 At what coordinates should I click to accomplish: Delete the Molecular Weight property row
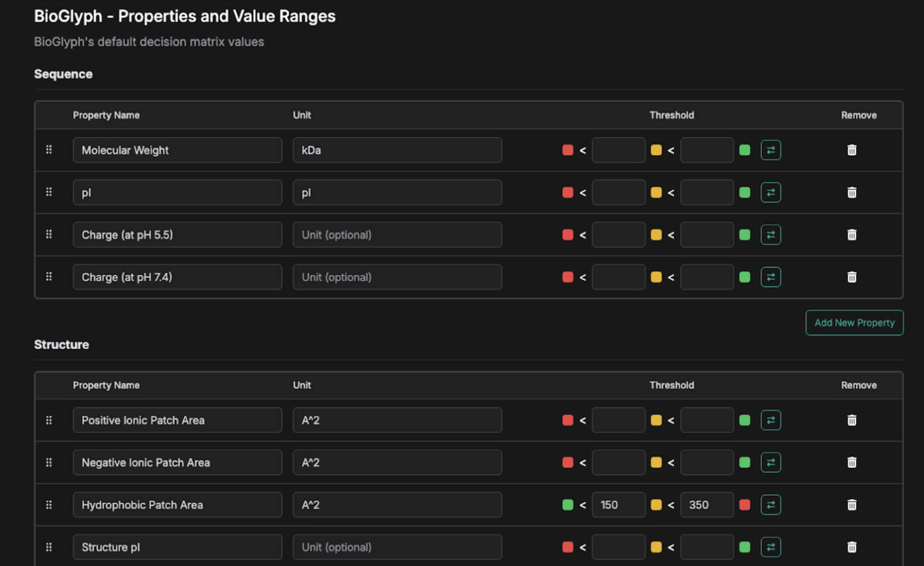coord(852,150)
